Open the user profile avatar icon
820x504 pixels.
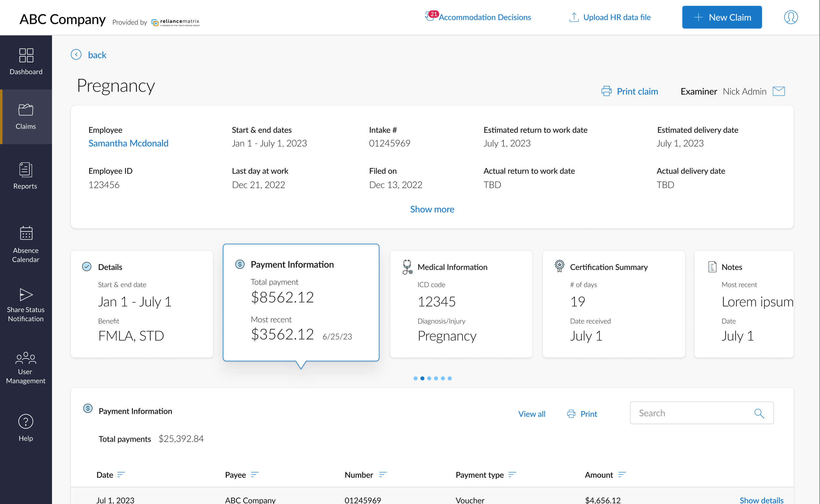(791, 17)
